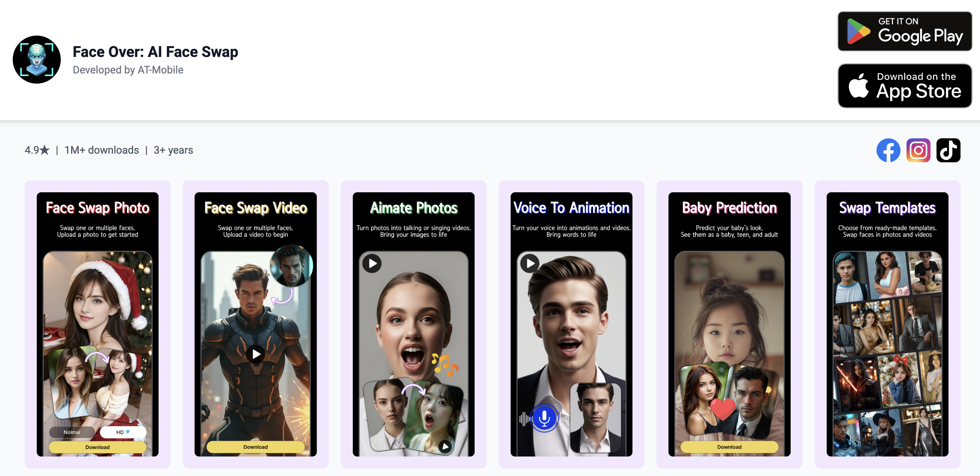980x476 pixels.
Task: Open the Face Swap Video screenshot card
Action: coord(255,324)
